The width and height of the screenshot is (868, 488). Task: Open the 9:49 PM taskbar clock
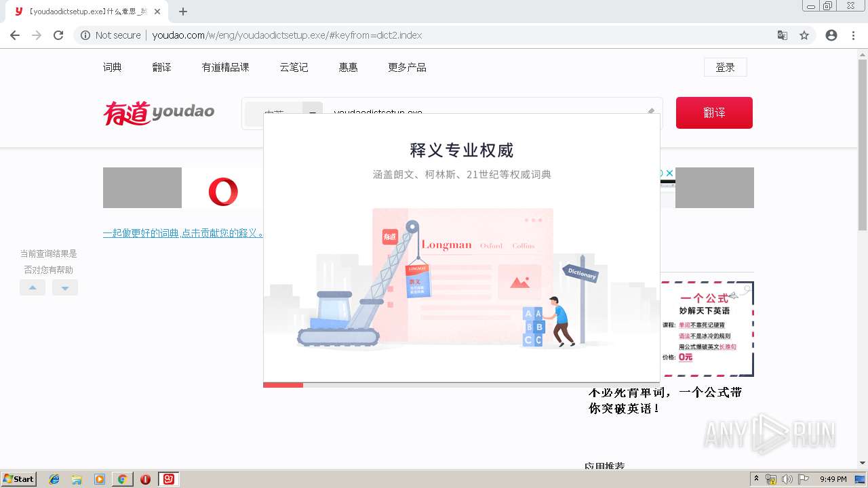[x=833, y=479]
